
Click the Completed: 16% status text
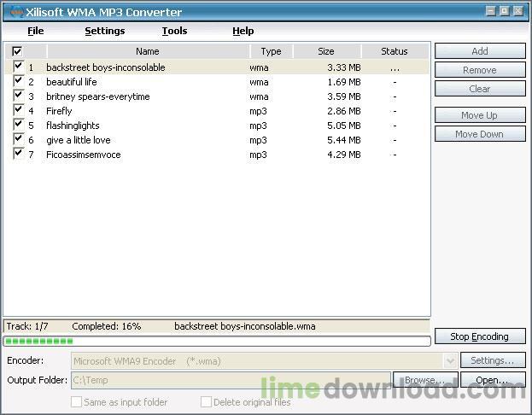coord(106,326)
